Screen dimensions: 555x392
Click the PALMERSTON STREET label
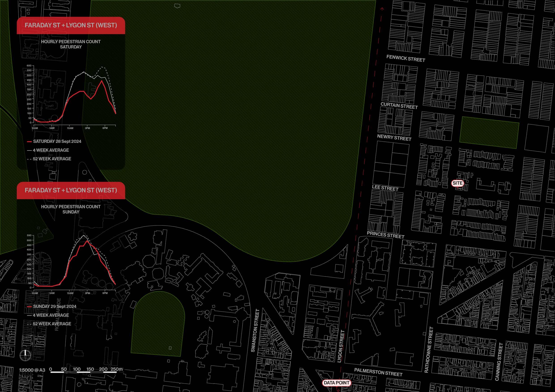click(x=378, y=372)
